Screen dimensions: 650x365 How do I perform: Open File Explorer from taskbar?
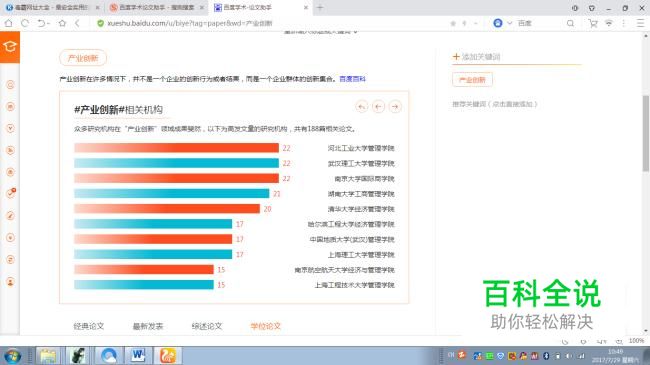[48, 356]
